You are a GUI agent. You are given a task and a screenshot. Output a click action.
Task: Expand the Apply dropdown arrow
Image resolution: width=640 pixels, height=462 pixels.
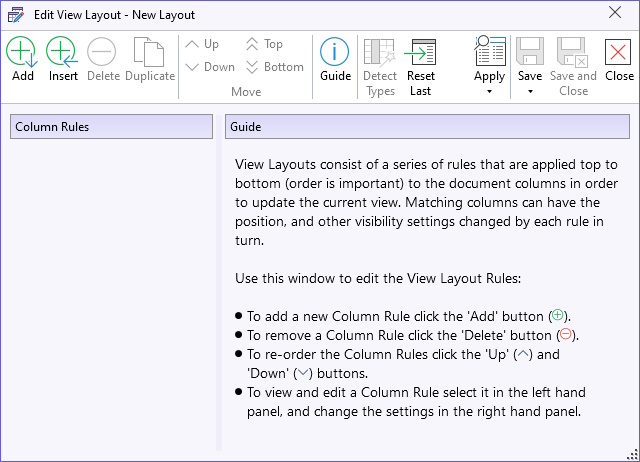click(489, 91)
